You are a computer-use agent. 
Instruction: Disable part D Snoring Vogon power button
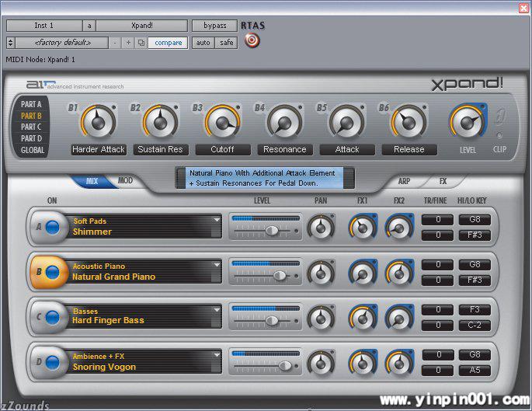(x=53, y=362)
